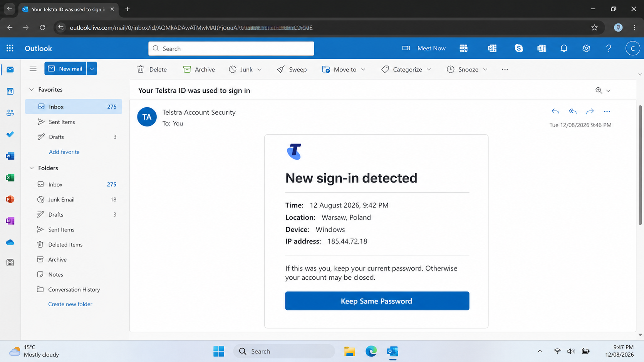Click the message pane vertical scrollbar

[640, 165]
